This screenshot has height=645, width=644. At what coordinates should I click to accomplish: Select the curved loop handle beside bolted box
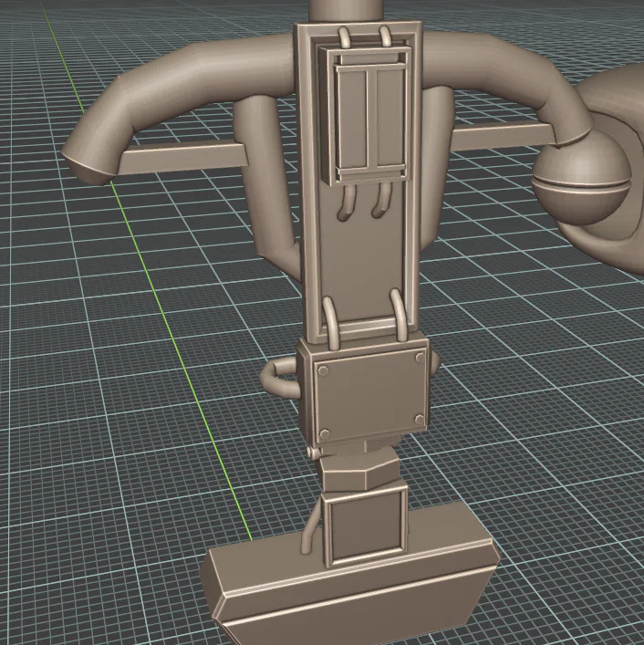[280, 378]
